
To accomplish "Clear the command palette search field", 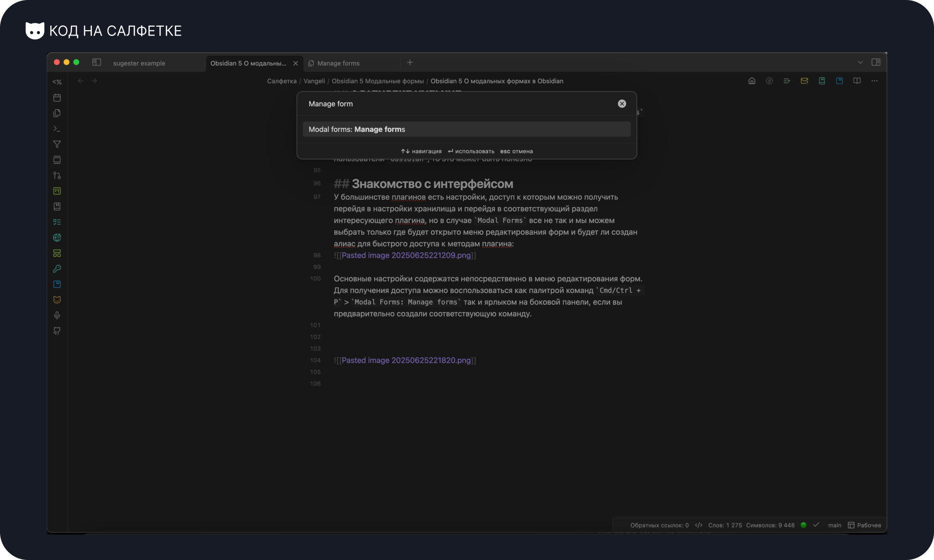I will pyautogui.click(x=622, y=104).
